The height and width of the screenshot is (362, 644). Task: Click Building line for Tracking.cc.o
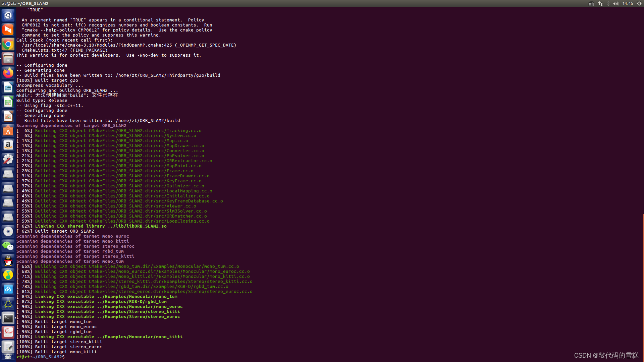click(109, 131)
